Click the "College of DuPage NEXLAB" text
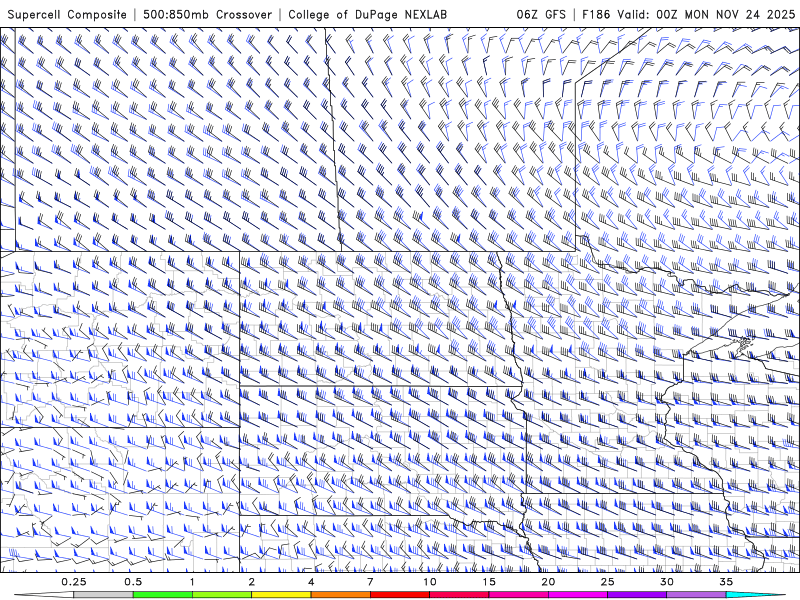 click(x=367, y=15)
